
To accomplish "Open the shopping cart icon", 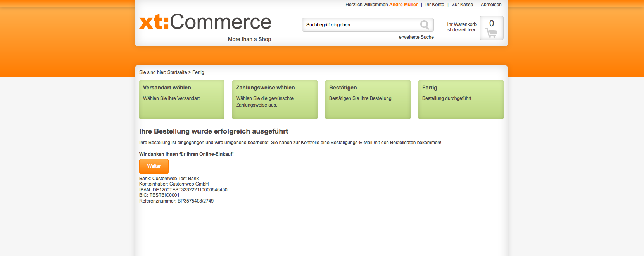I will 491,33.
